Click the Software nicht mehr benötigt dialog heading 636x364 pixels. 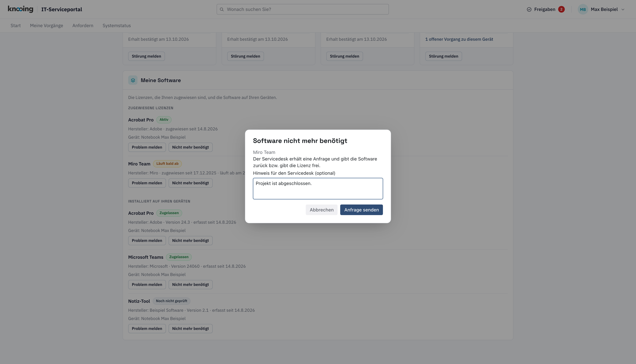pyautogui.click(x=300, y=141)
